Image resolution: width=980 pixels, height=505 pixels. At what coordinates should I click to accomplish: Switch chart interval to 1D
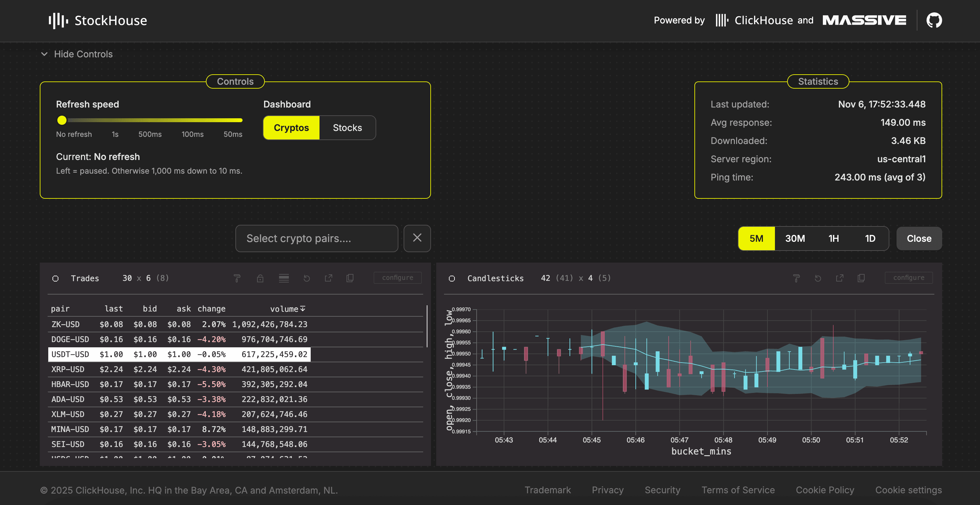pyautogui.click(x=870, y=238)
